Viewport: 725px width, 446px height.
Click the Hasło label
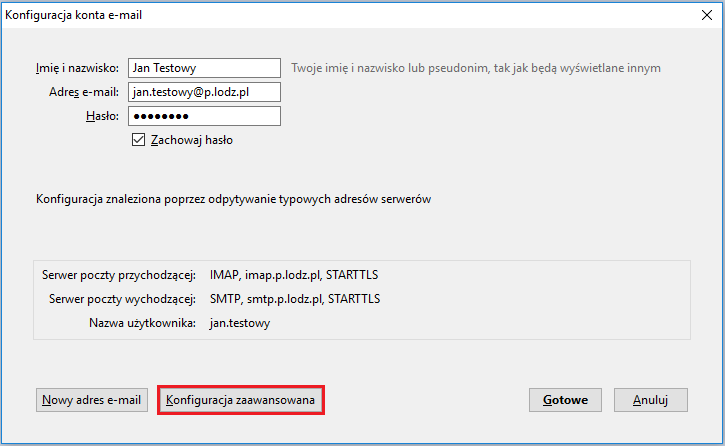(103, 116)
